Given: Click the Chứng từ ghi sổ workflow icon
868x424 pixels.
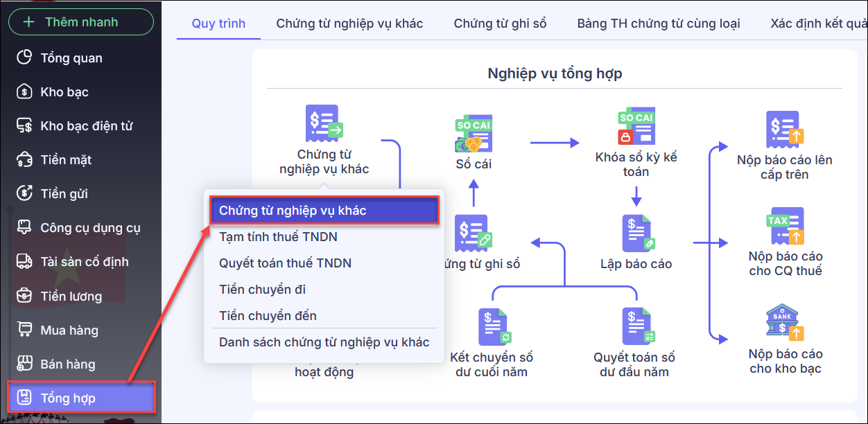Looking at the screenshot, I should click(473, 233).
